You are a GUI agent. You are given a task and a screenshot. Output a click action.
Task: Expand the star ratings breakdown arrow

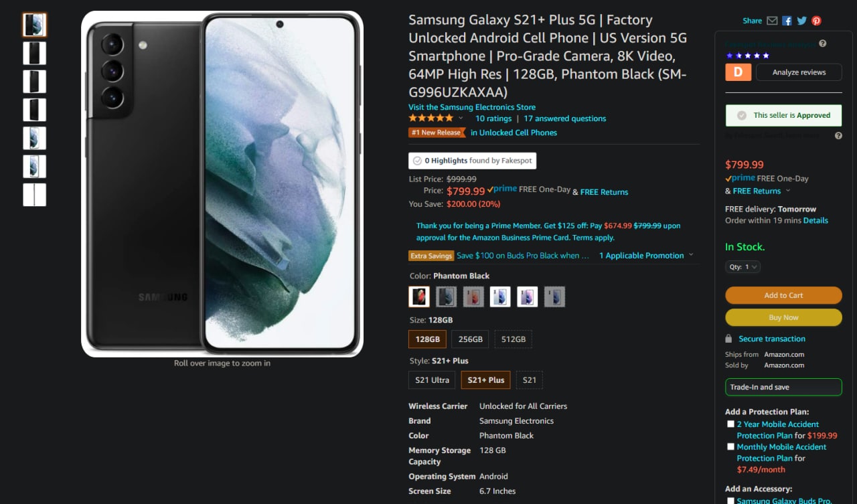[x=461, y=118]
